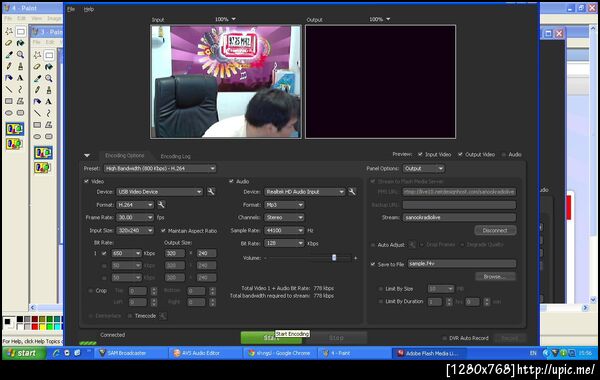
Task: Open audio Format Mp3 dropdown
Action: click(x=284, y=205)
